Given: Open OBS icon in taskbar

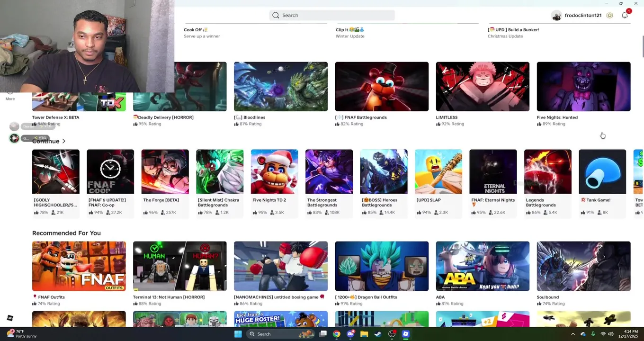Looking at the screenshot, I should coord(392,334).
